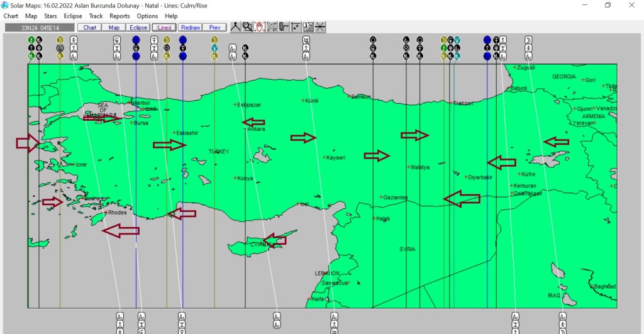The width and height of the screenshot is (644, 334).
Task: Click the airplane icon in the toolbar
Action: coord(272,27)
